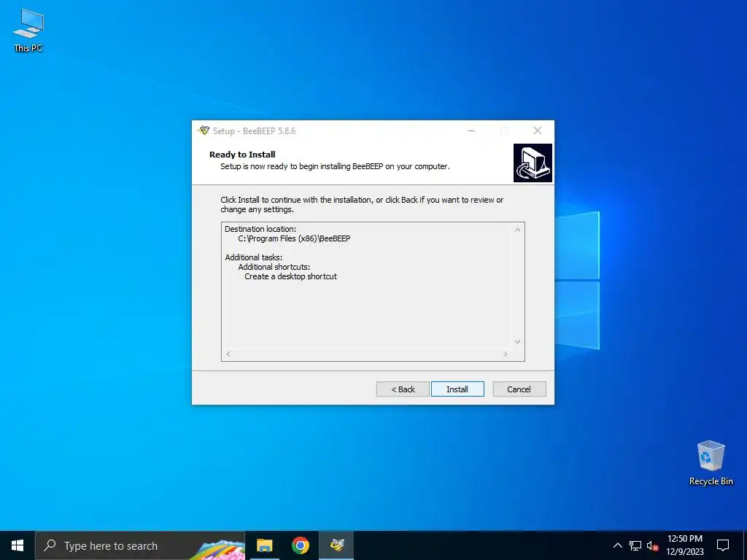This screenshot has height=560, width=747.
Task: Click the bee icon in setup title bar
Action: tap(204, 131)
